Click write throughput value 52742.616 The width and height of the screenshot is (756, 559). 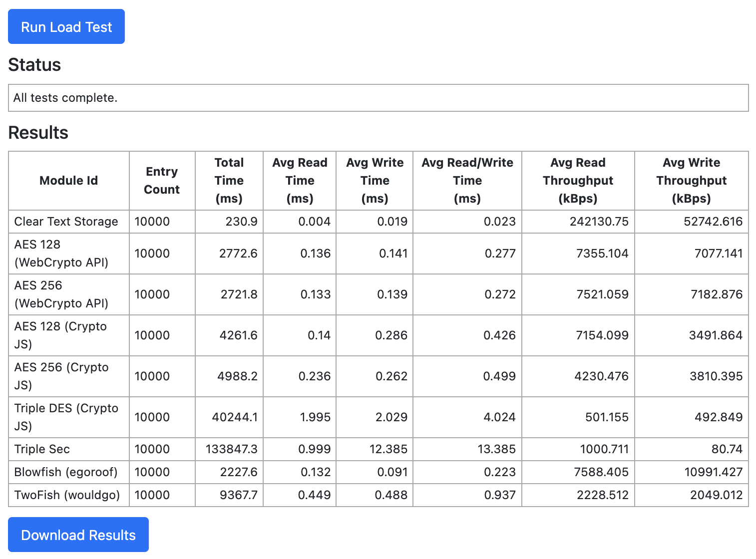point(713,222)
